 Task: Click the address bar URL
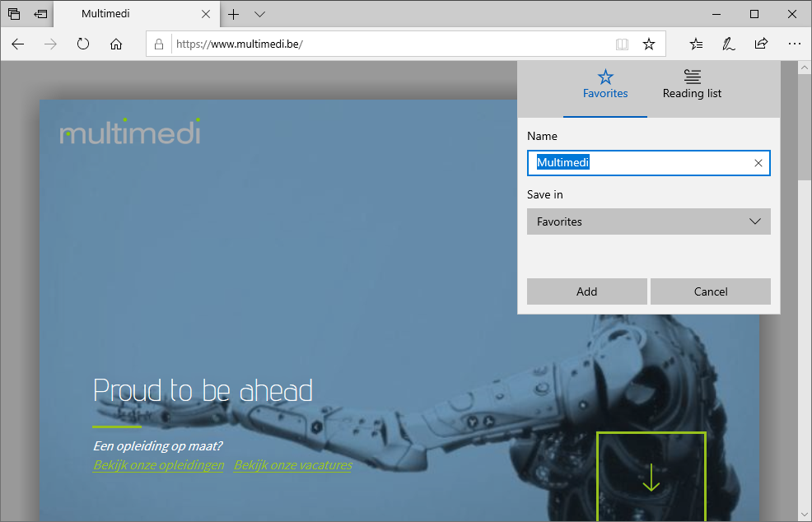(240, 44)
